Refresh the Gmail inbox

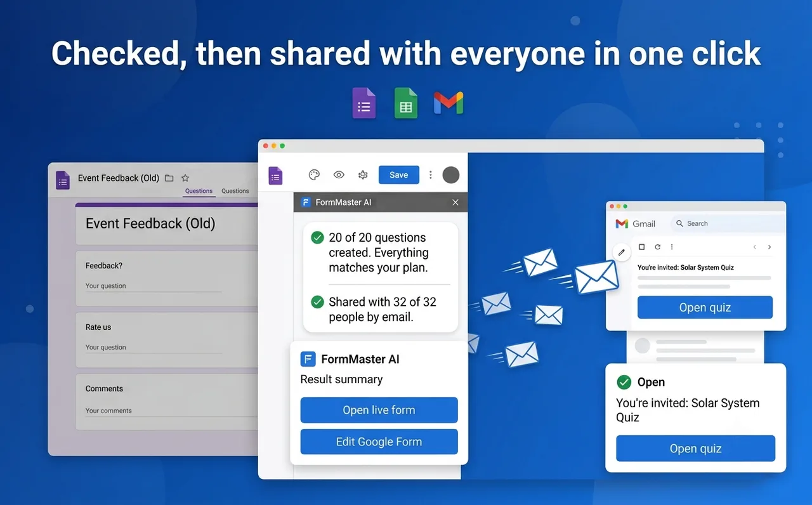[x=658, y=247]
